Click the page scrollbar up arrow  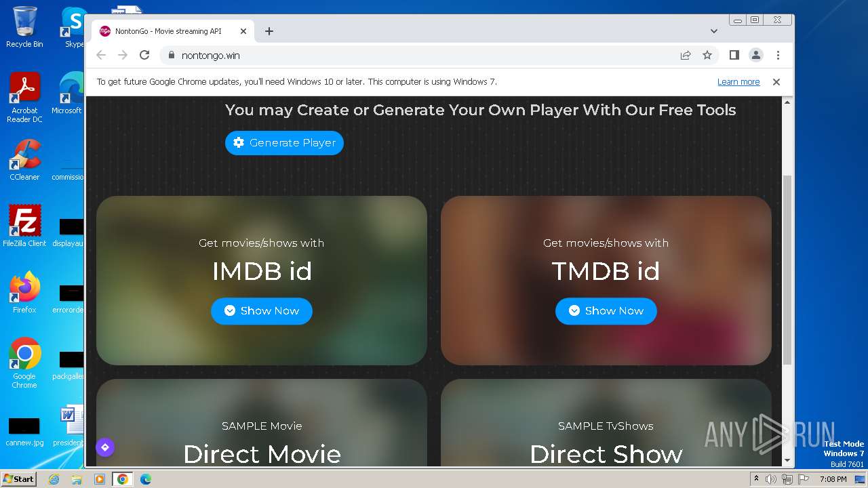[787, 102]
